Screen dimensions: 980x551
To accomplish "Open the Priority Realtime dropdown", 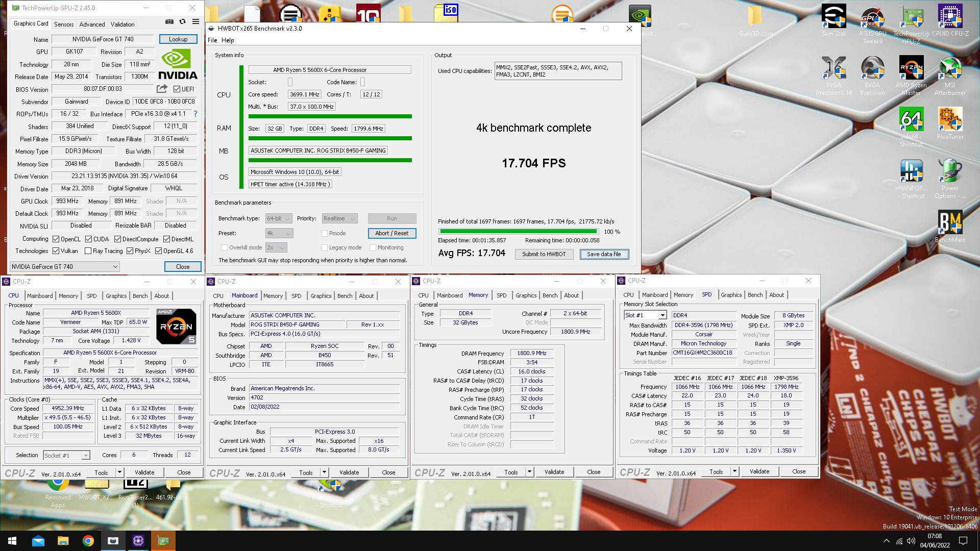I will coord(339,218).
